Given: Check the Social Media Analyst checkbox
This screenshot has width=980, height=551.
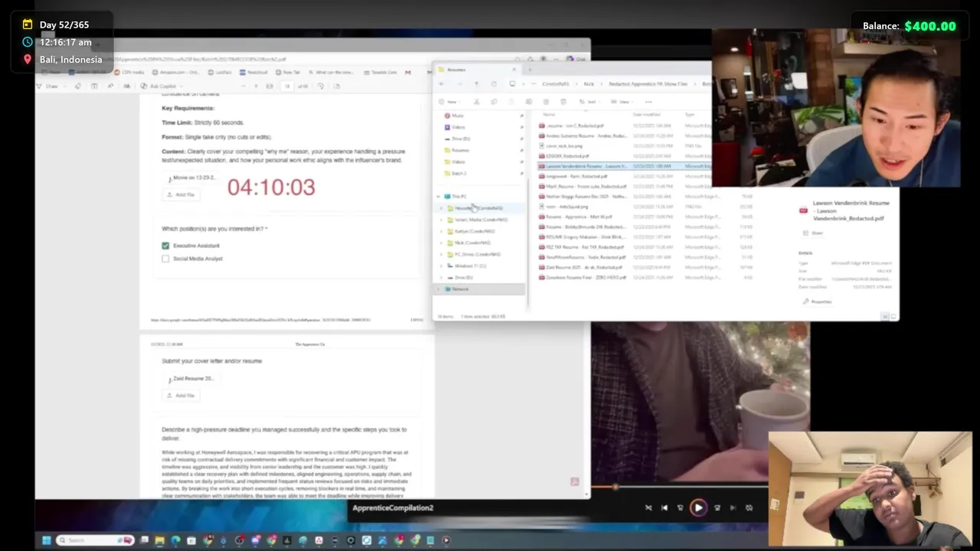Looking at the screenshot, I should point(165,259).
